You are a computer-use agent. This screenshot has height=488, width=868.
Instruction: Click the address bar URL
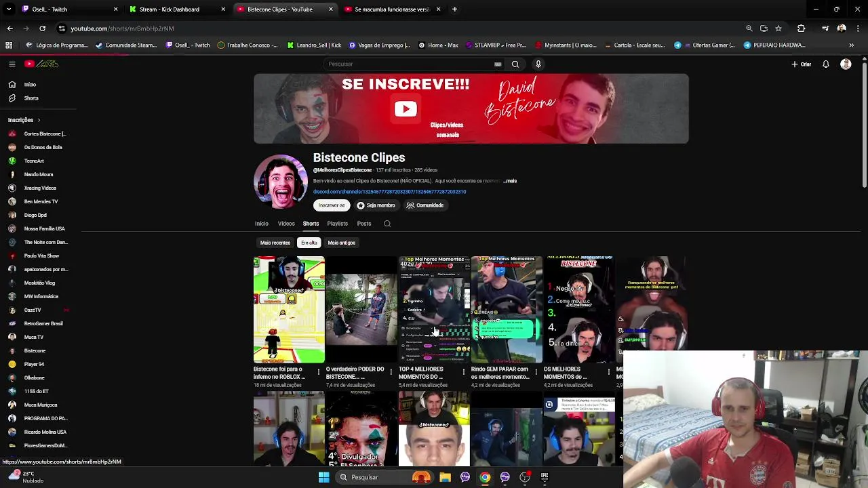[122, 28]
